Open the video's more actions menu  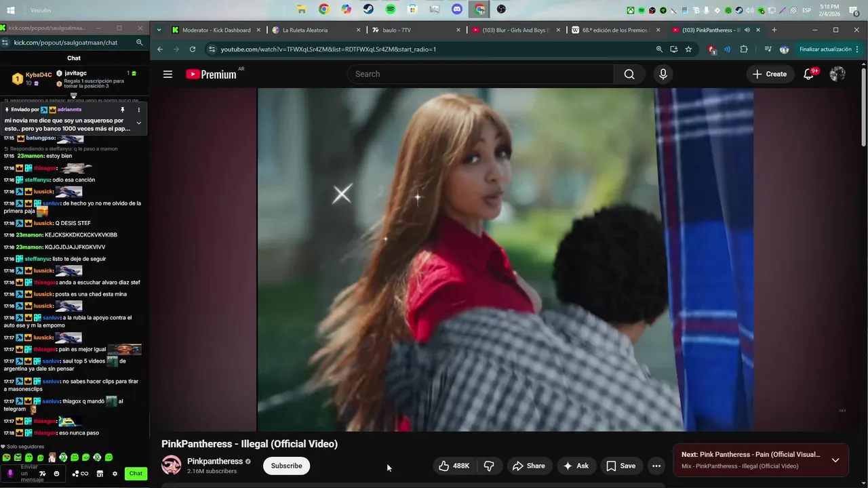656,466
